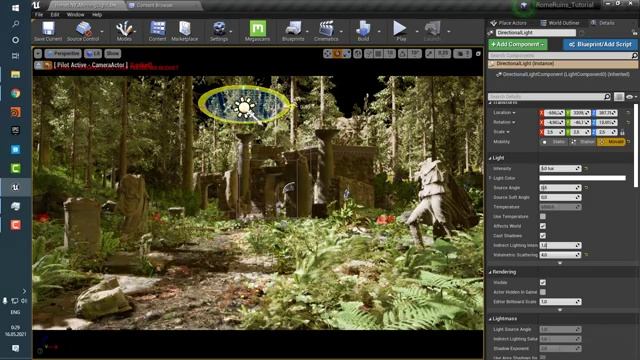
Task: Toggle world/local coordinate system icon
Action: coord(358,54)
